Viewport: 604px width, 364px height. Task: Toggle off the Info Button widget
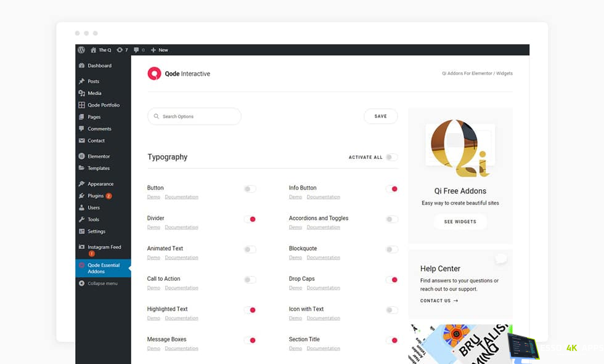tap(391, 189)
